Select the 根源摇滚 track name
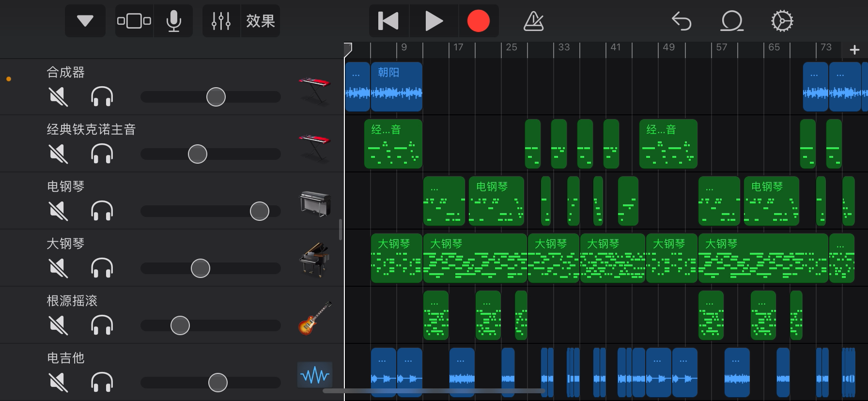This screenshot has height=401, width=868. (72, 301)
